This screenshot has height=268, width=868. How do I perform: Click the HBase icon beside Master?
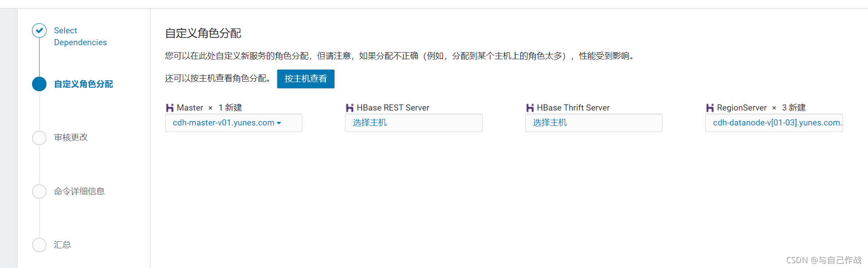point(170,108)
